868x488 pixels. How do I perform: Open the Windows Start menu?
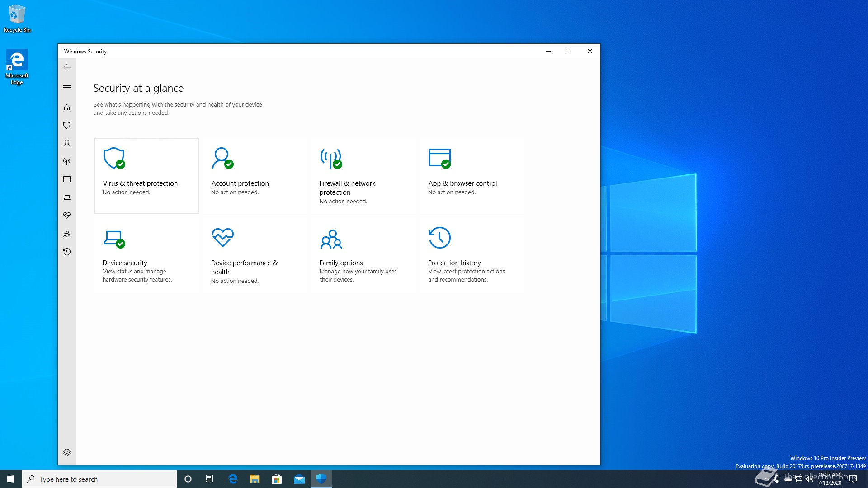11,479
